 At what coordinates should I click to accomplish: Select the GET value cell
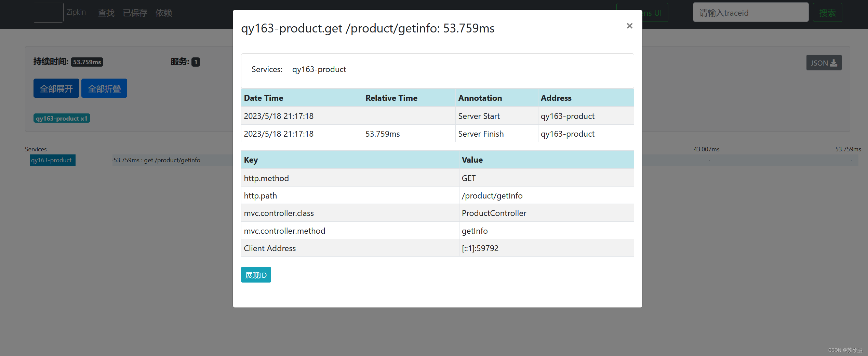click(x=546, y=178)
